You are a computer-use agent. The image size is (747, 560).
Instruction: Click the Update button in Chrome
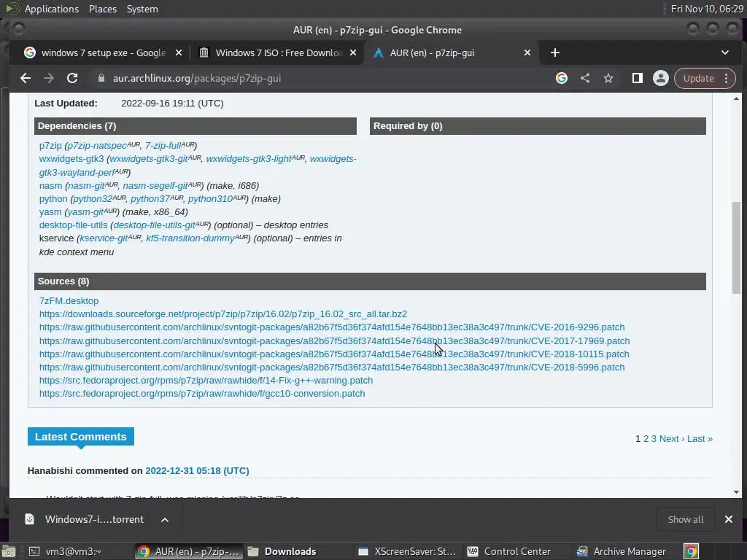point(699,78)
